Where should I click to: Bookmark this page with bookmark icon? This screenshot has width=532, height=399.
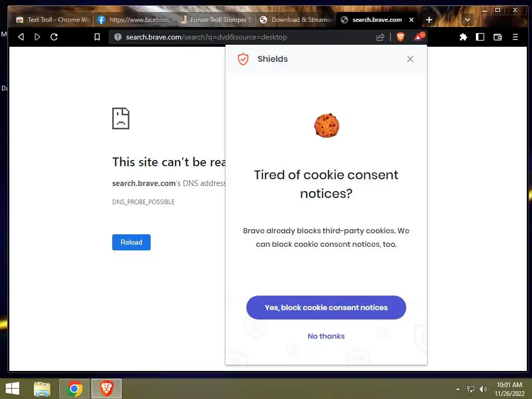tap(97, 37)
